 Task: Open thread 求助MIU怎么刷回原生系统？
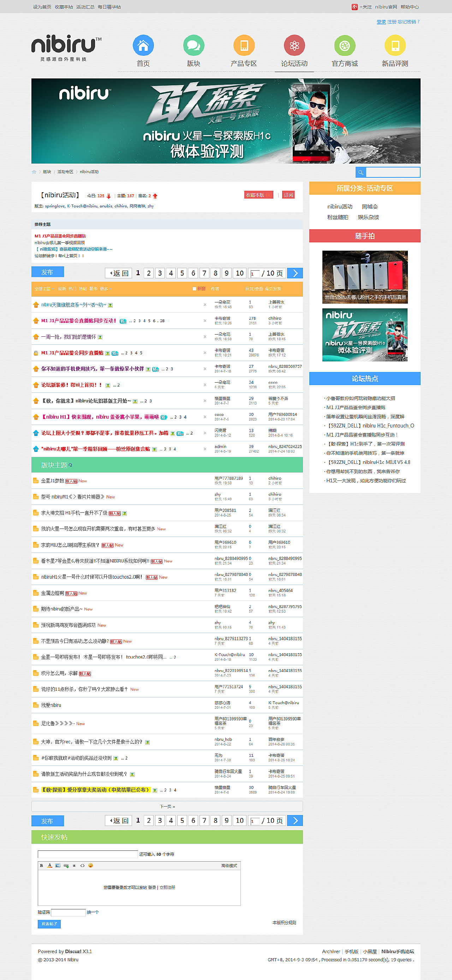(x=70, y=545)
